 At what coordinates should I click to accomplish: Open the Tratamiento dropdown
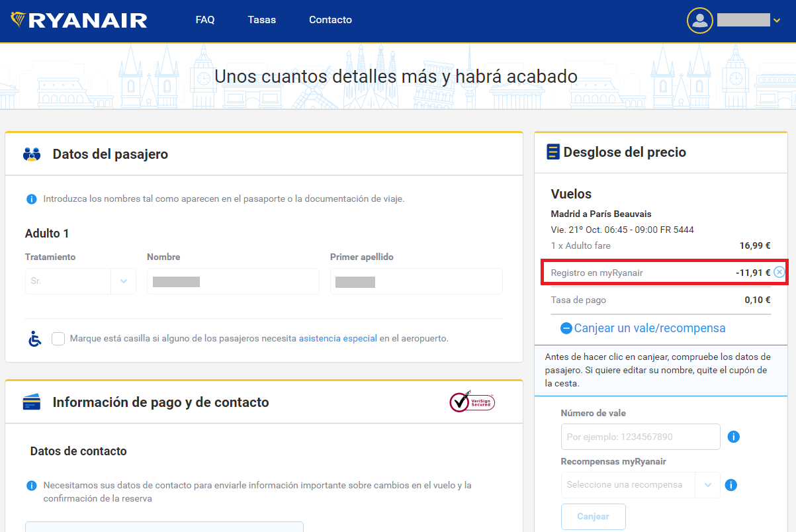tap(81, 281)
